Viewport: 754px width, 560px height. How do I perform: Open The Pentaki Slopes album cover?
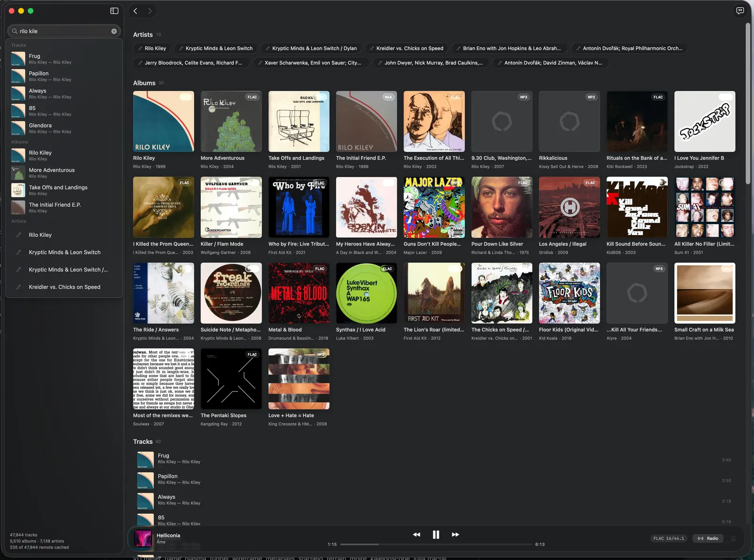231,379
